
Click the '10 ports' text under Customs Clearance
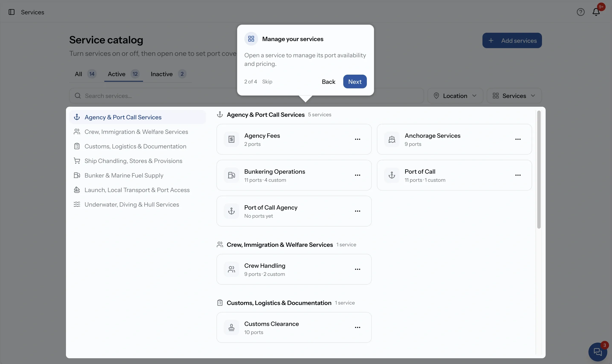click(254, 332)
